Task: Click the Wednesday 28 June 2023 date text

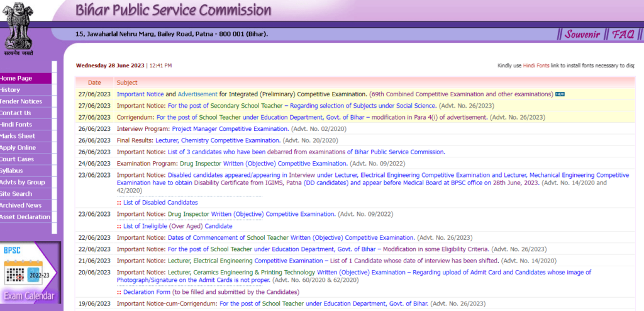Action: tap(110, 65)
